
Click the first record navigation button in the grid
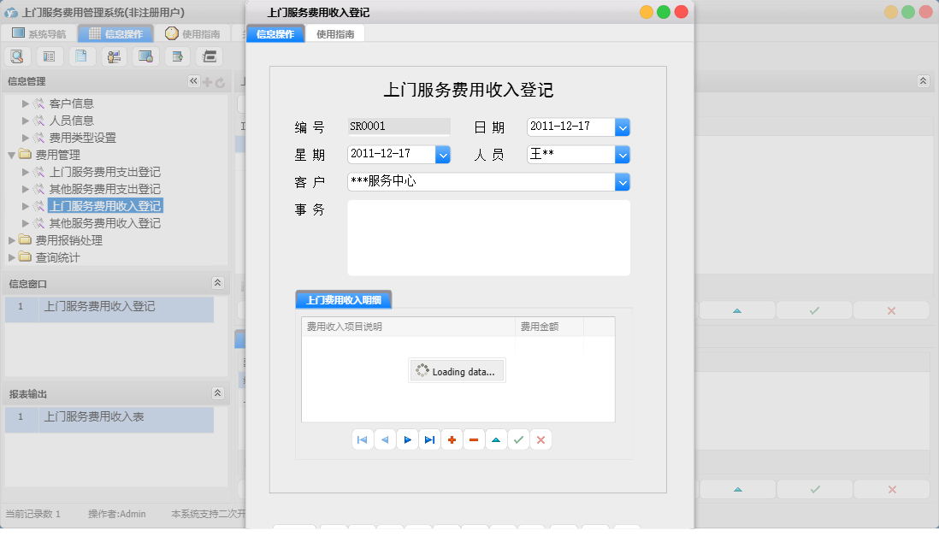point(363,439)
